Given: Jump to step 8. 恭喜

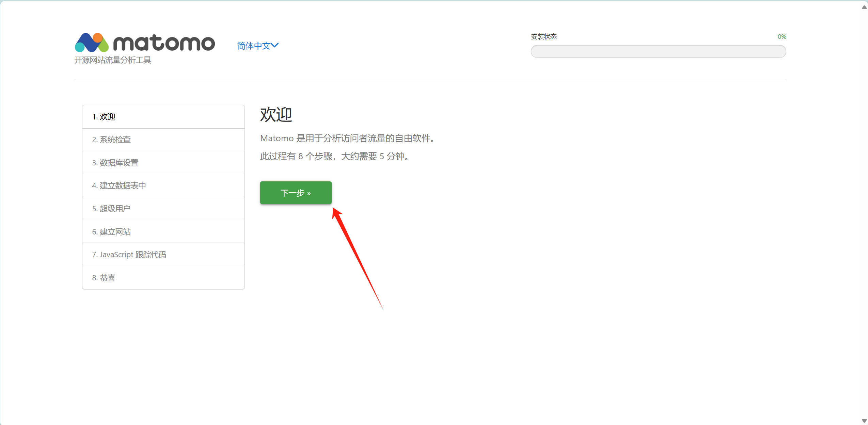Looking at the screenshot, I should click(x=104, y=278).
